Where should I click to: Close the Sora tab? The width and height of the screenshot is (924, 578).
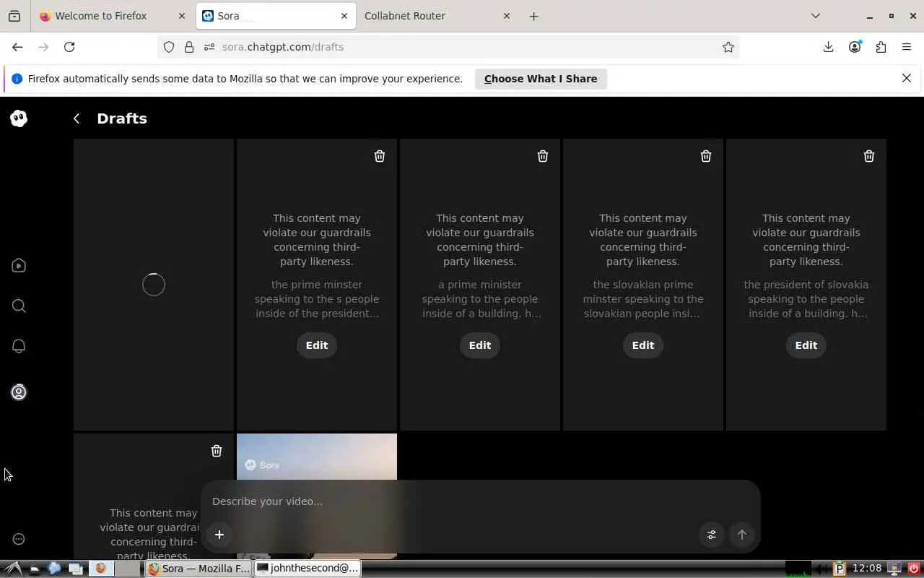pos(344,16)
